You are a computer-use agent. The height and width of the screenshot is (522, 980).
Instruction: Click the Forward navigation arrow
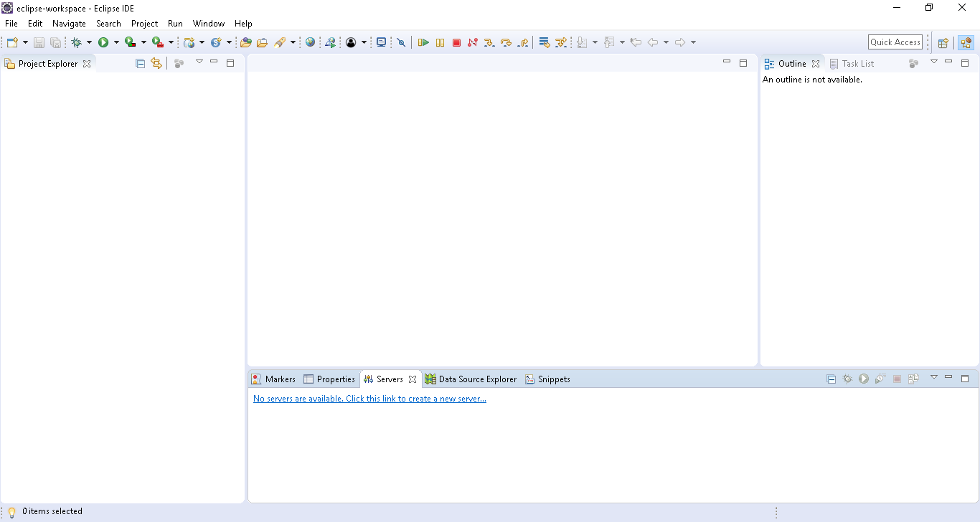680,42
